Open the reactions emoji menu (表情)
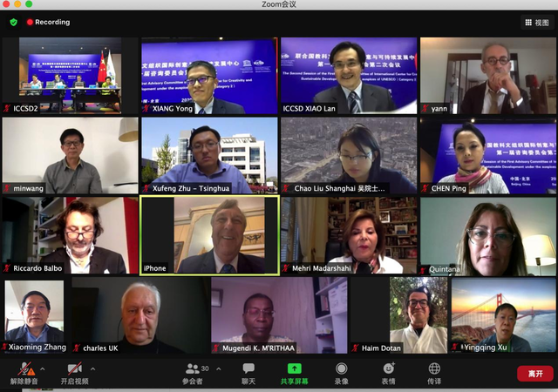The height and width of the screenshot is (392, 558). [x=388, y=373]
